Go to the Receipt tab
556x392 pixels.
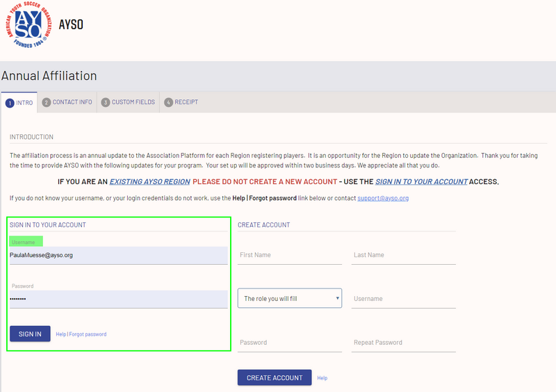point(181,102)
